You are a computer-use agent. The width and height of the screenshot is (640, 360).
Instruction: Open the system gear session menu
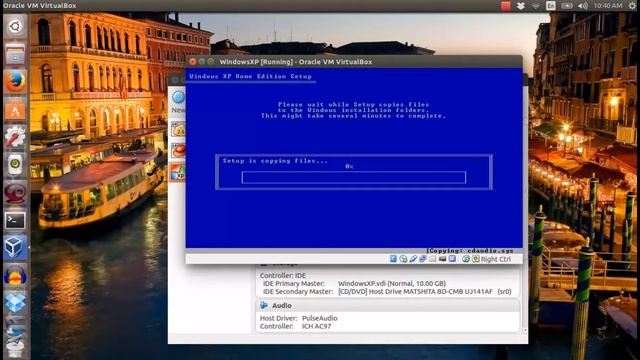point(632,6)
